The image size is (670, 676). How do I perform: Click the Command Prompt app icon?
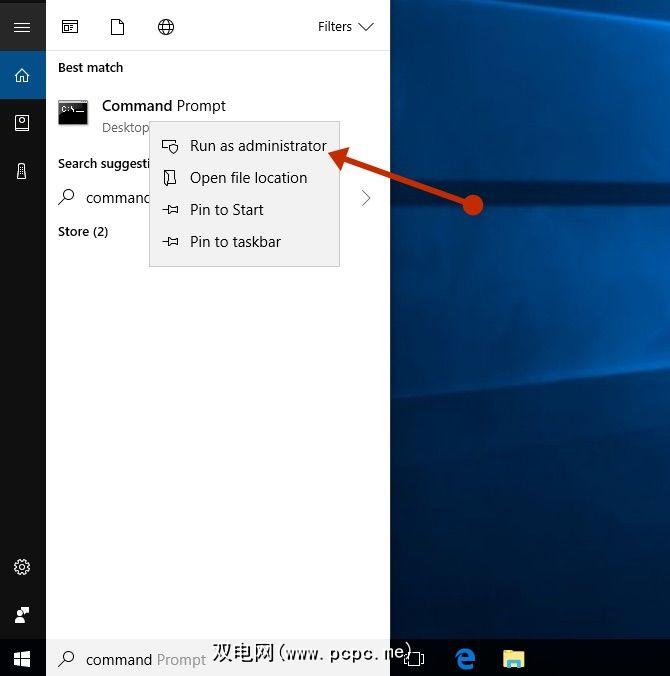73,113
